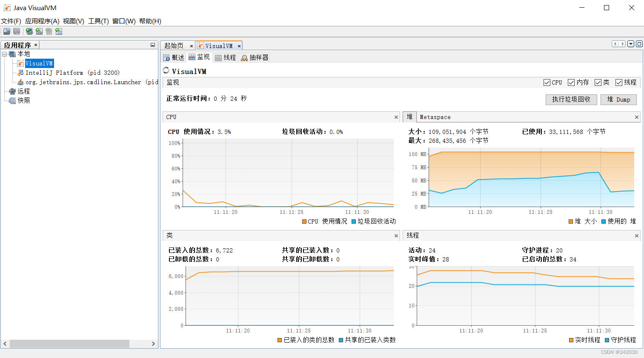Open the 帮助(H) menu
This screenshot has height=358, width=644.
(x=150, y=21)
